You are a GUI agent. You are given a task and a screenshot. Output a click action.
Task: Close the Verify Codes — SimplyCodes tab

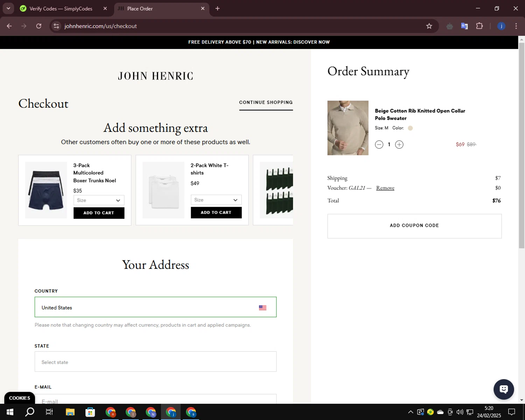click(x=105, y=8)
